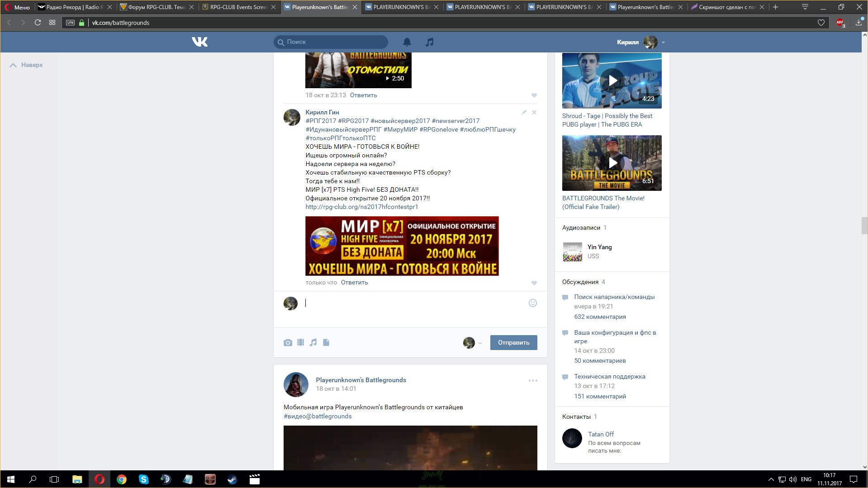
Task: Reply to the только что comment
Action: pos(354,282)
